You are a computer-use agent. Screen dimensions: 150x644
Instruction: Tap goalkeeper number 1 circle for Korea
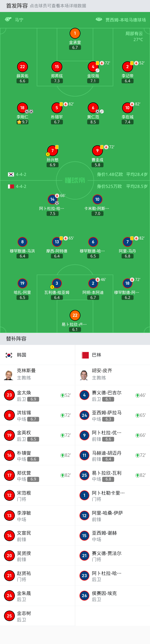click(75, 33)
